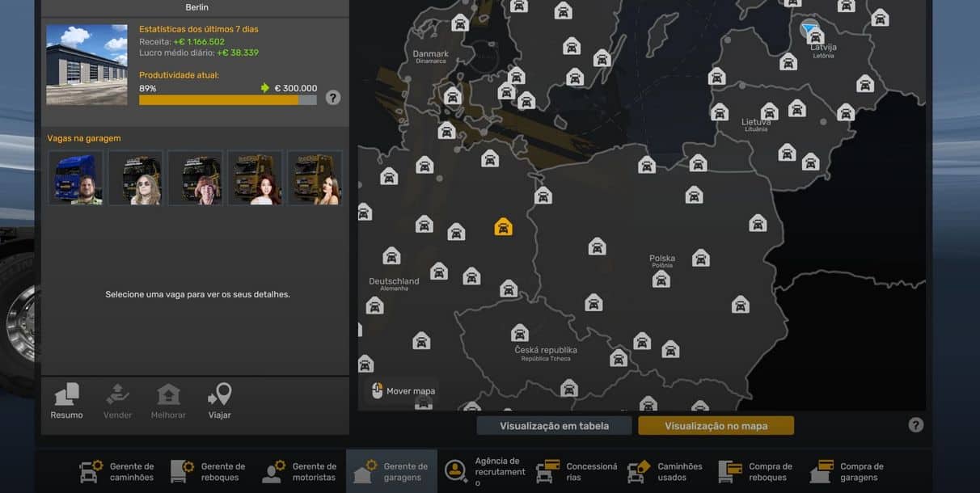Switch to Visualização em tabela
980x493 pixels.
tap(554, 426)
